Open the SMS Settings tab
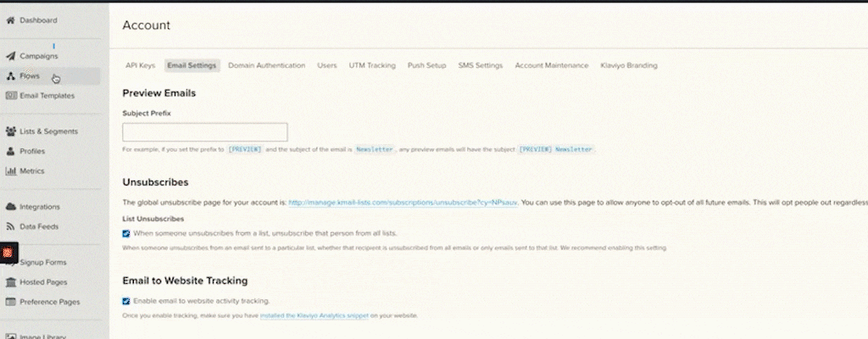 (481, 65)
